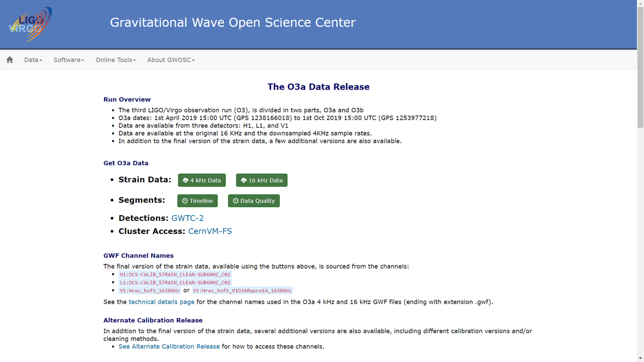The height and width of the screenshot is (362, 644).
Task: Click the scrollbar down arrow
Action: click(640, 358)
